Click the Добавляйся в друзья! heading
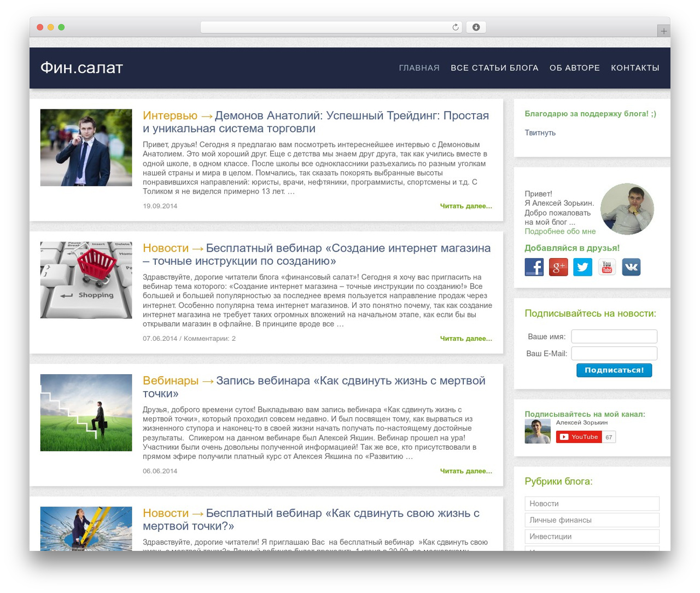 tap(572, 248)
